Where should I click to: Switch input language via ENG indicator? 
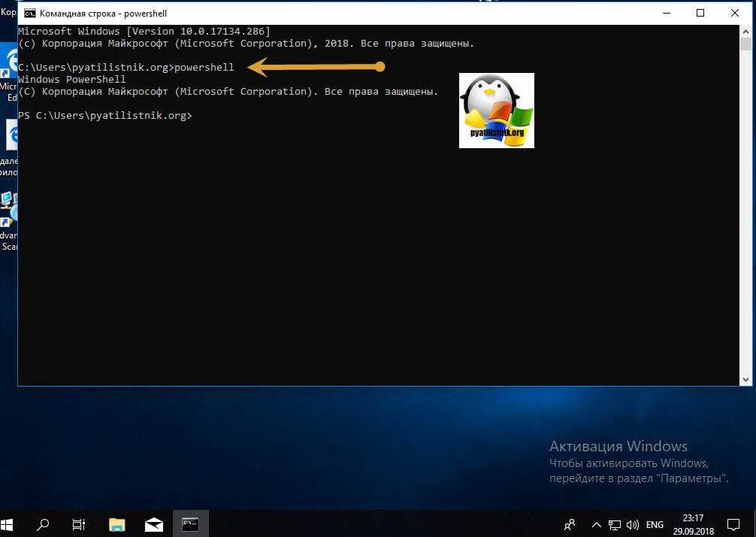[655, 524]
